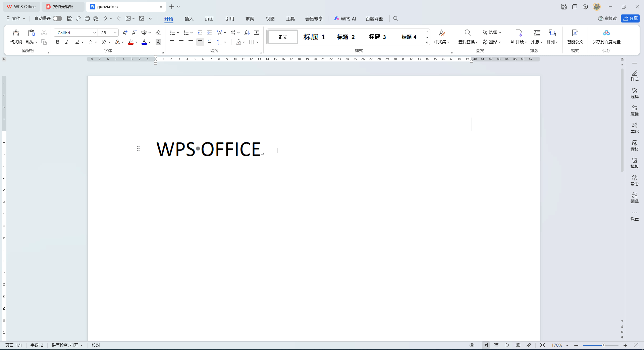Open the WPS AI menu
Screen dimensions: 644x350
click(345, 18)
